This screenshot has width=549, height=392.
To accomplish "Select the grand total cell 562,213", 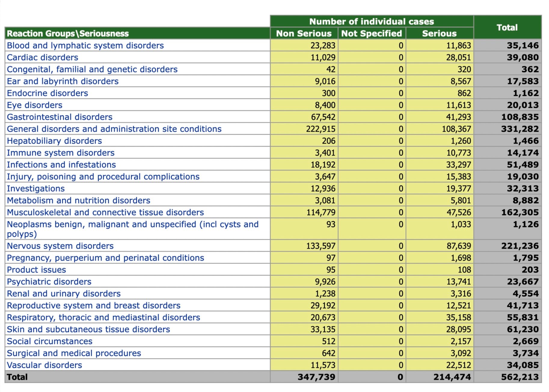I will (520, 377).
